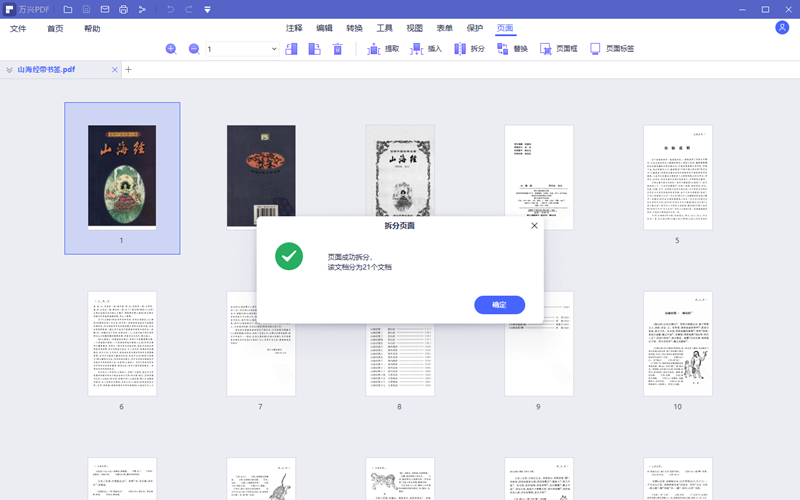Open file using the folder icon
Image resolution: width=800 pixels, height=500 pixels.
click(67, 9)
